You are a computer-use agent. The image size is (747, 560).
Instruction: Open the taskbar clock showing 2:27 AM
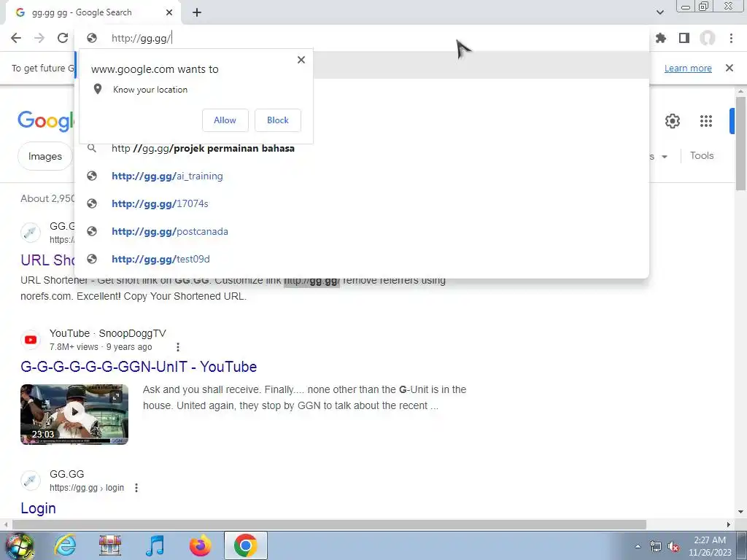click(710, 546)
